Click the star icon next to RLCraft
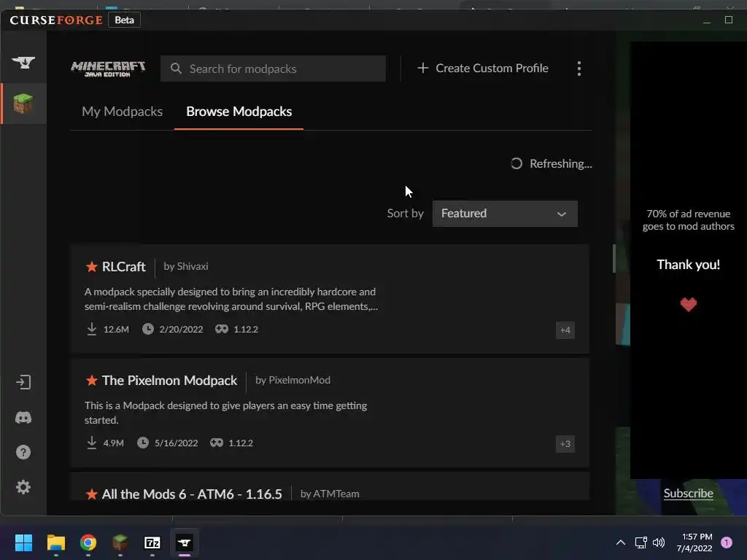This screenshot has width=747, height=560. point(91,267)
